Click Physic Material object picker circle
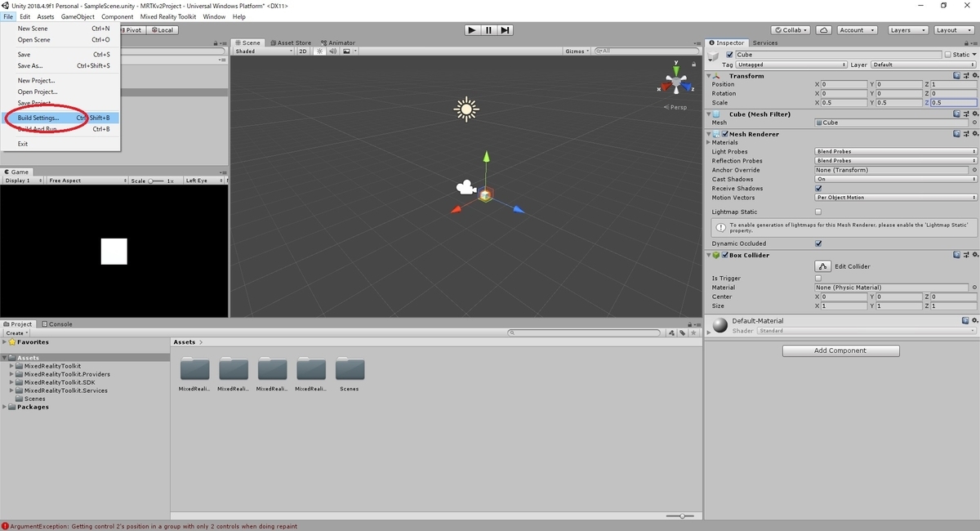Viewport: 980px width, 531px height. [x=974, y=288]
